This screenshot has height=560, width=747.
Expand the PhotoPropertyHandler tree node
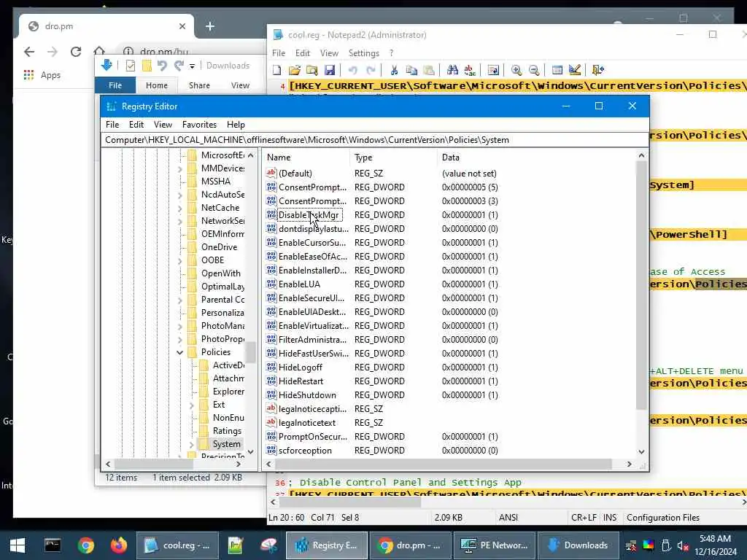[179, 339]
